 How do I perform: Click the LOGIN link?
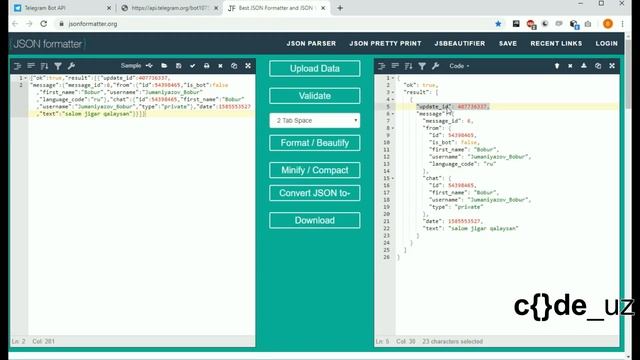(606, 43)
